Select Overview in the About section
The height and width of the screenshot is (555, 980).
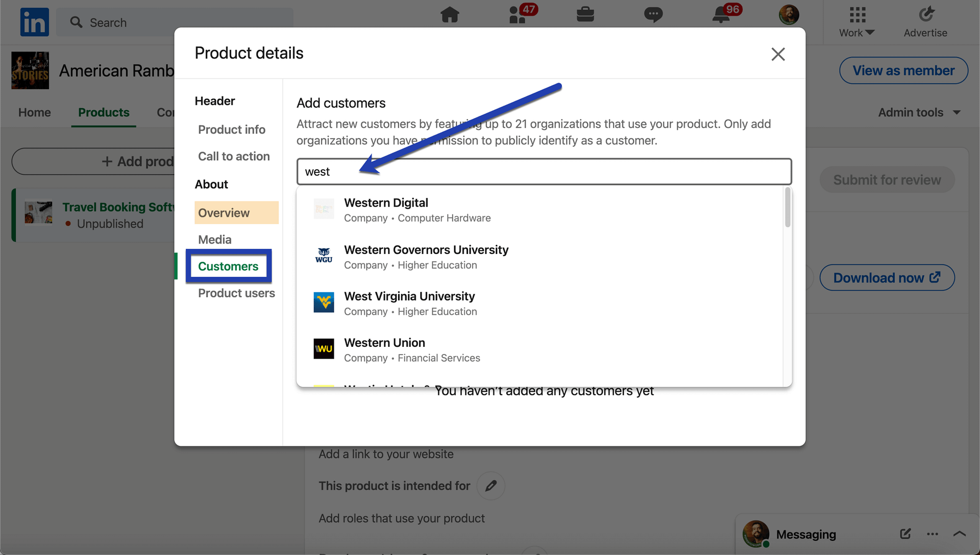236,213
